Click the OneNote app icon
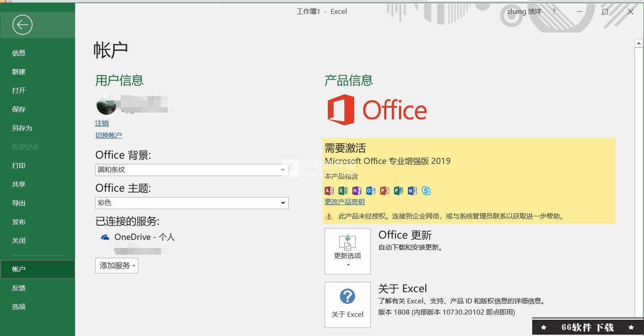644x336 pixels. pyautogui.click(x=357, y=191)
